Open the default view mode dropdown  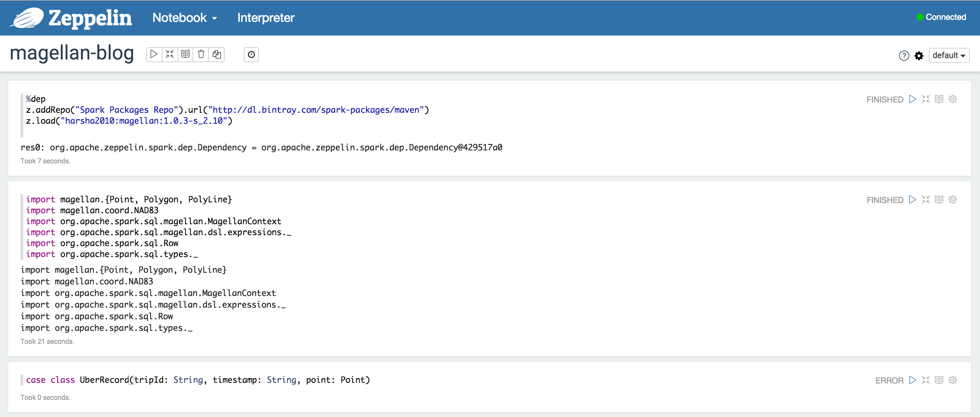tap(949, 55)
